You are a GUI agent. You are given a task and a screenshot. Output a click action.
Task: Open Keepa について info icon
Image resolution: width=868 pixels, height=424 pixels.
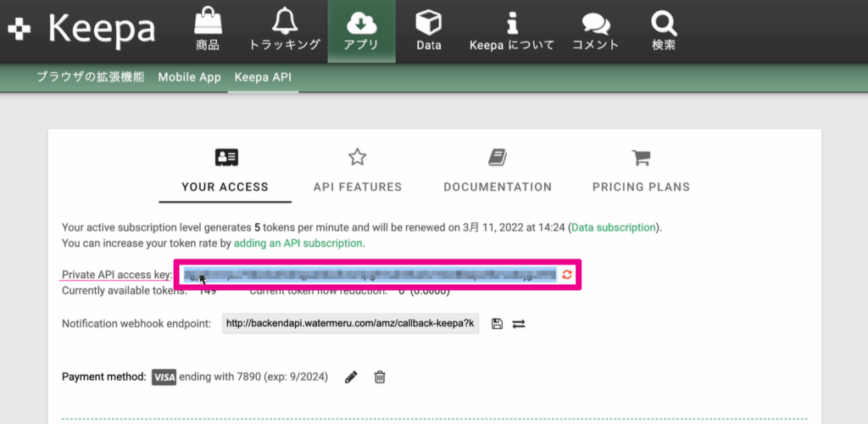pyautogui.click(x=511, y=31)
